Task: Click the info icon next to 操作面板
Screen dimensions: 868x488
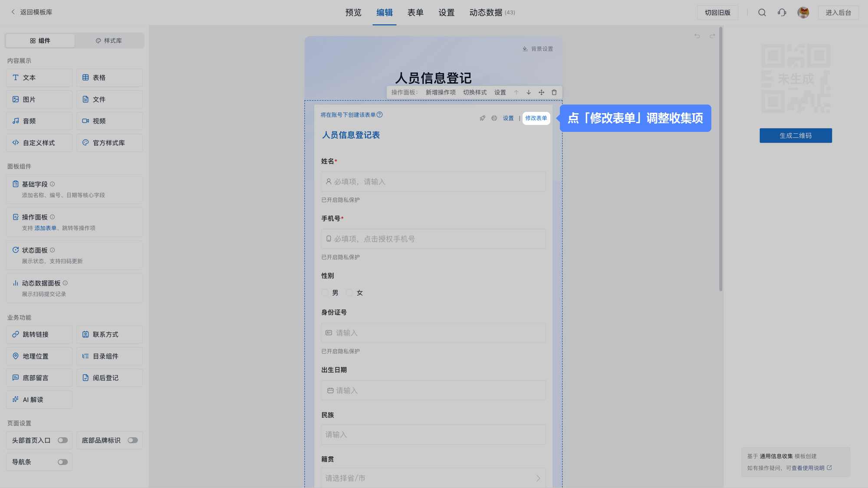Action: click(x=53, y=217)
